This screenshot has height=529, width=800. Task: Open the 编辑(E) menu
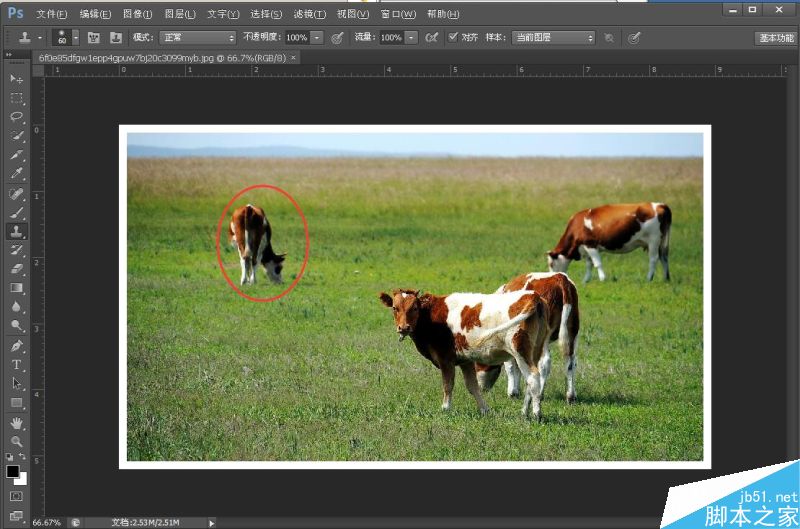click(95, 14)
